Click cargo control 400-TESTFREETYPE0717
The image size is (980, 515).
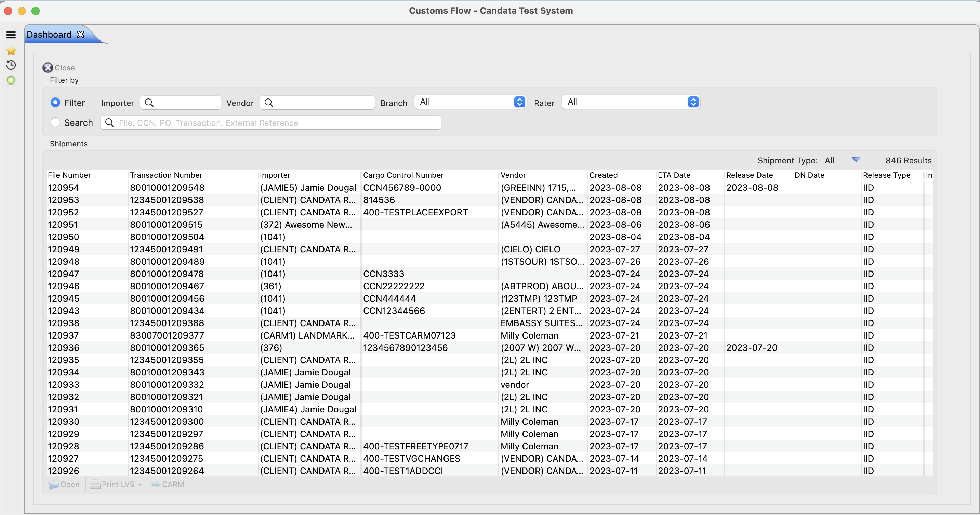[415, 446]
